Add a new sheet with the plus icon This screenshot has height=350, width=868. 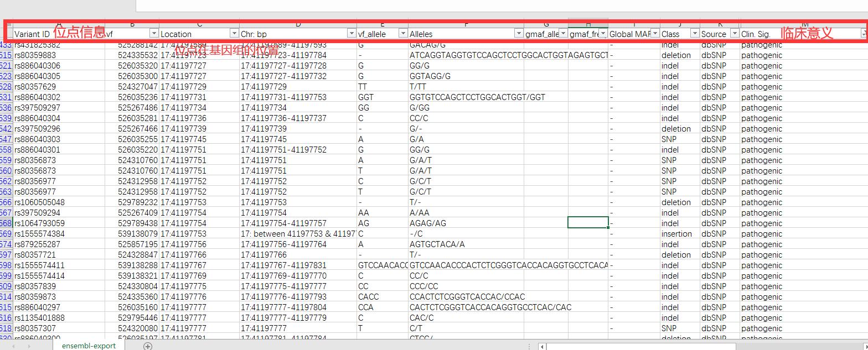148,346
